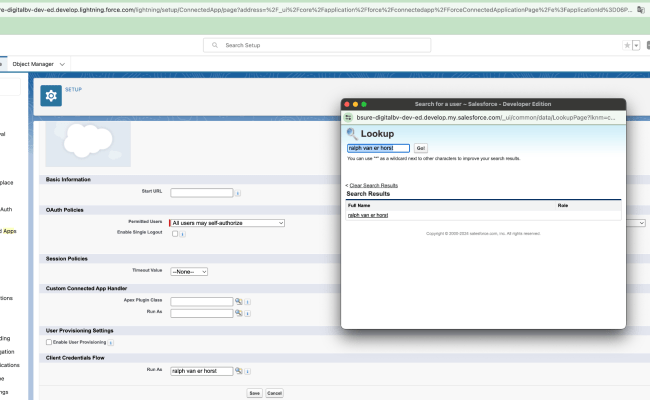Click the Save button
Image resolution: width=650 pixels, height=400 pixels.
[255, 393]
